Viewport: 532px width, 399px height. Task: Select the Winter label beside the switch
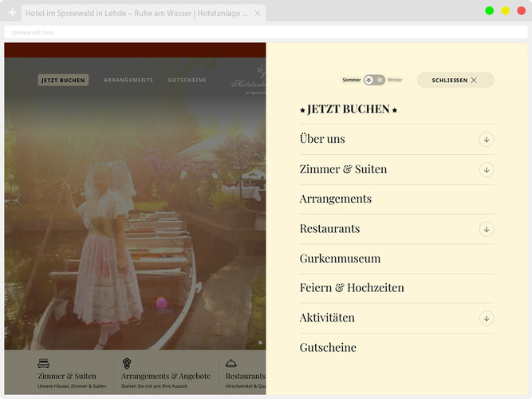coord(395,80)
